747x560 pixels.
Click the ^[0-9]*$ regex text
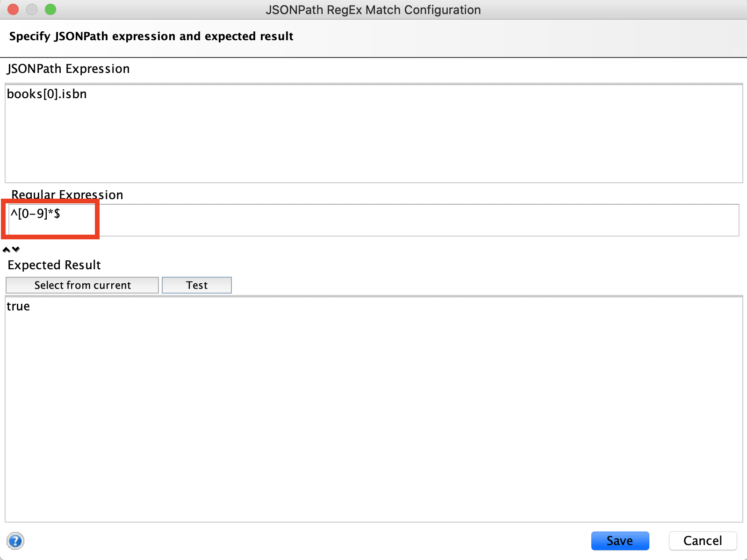coord(36,214)
